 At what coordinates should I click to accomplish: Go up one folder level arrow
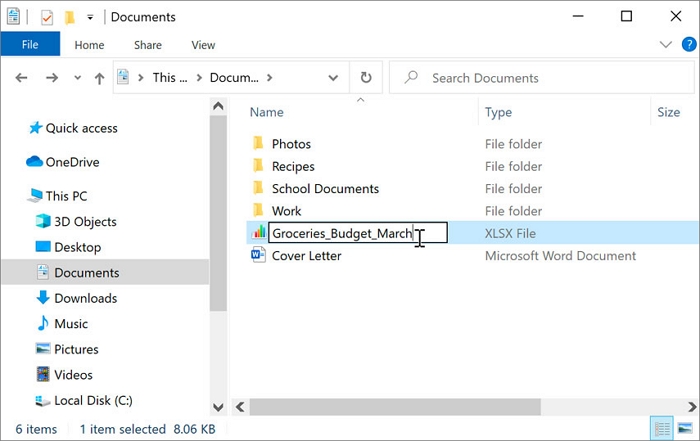tap(99, 78)
